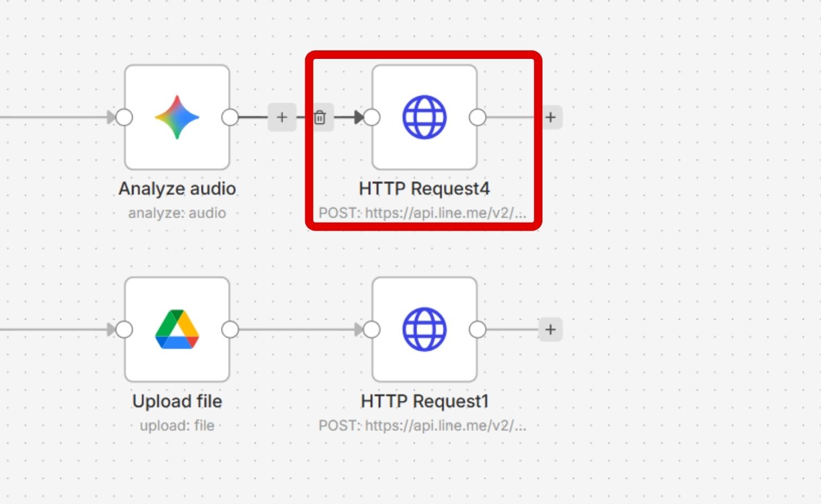Screen dimensions: 821x504
Task: Click the Analyze audio input connector
Action: (124, 117)
